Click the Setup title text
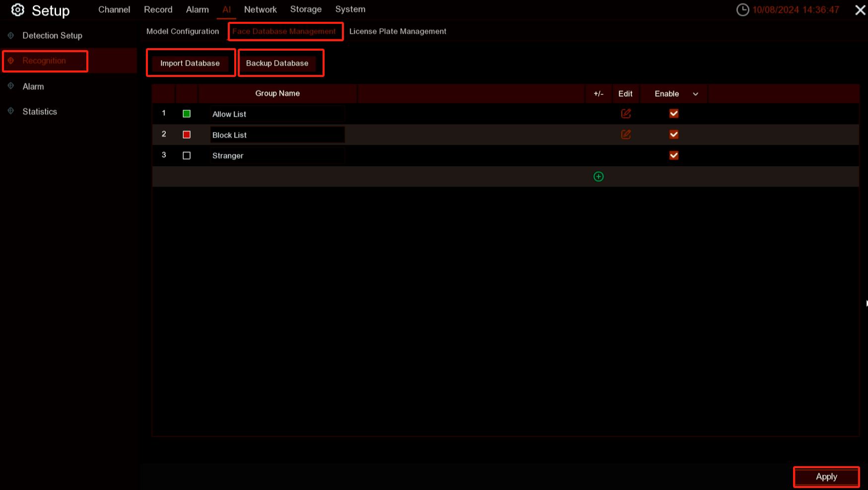This screenshot has height=490, width=868. 51,10
